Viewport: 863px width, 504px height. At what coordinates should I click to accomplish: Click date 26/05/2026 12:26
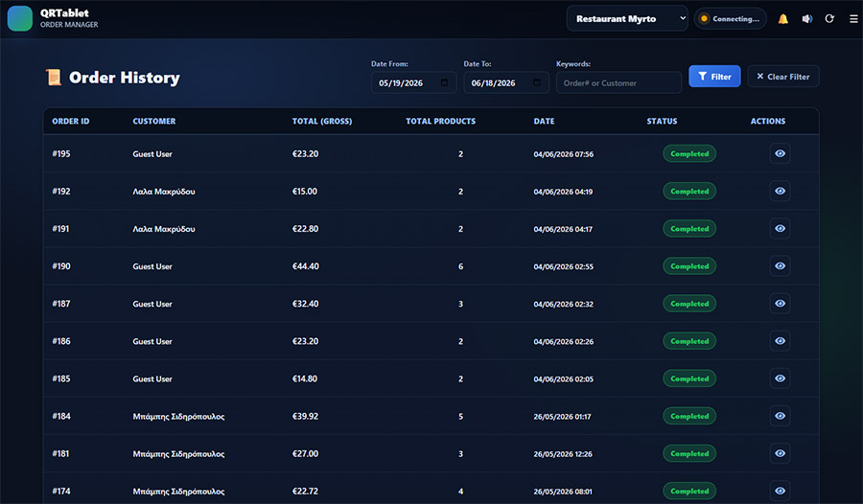point(563,454)
